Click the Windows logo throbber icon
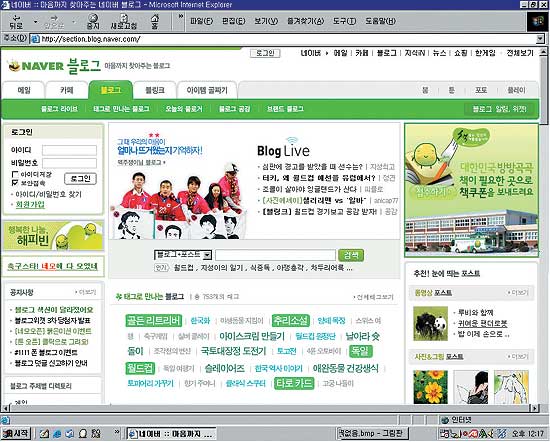The image size is (550, 442). click(537, 21)
